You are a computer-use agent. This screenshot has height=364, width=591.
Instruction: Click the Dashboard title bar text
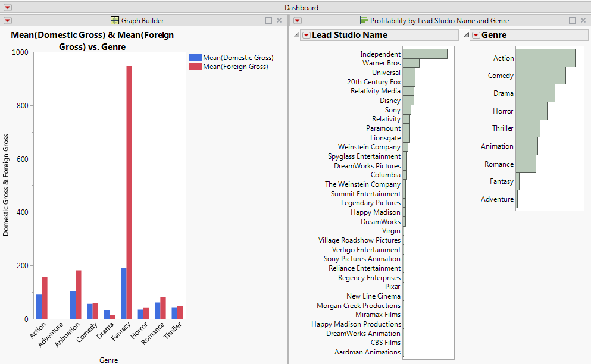(x=301, y=8)
